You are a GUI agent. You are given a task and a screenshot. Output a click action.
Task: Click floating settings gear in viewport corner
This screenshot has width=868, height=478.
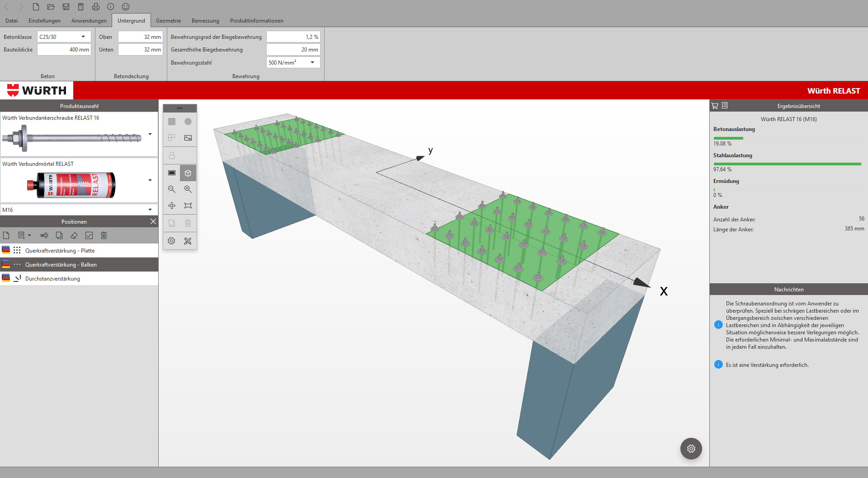[x=691, y=449]
